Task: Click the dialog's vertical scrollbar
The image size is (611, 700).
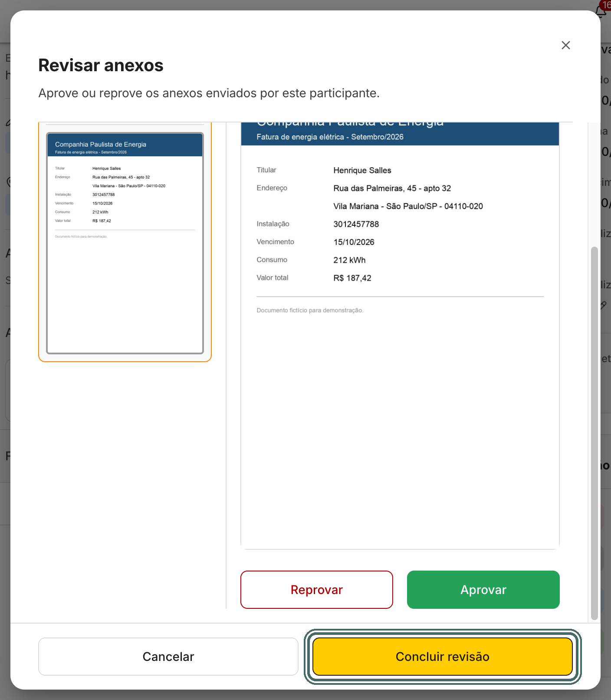Action: click(x=595, y=433)
